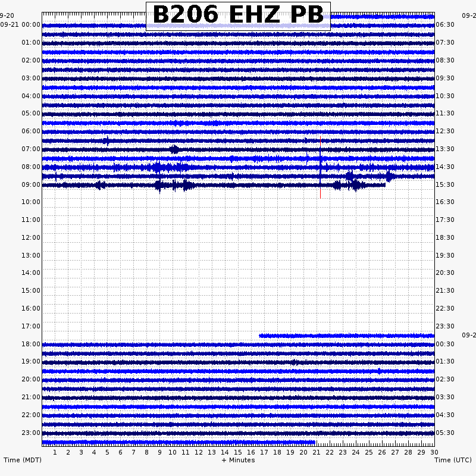Viewport: 476px width, 476px height.
Task: Click the 18:30 UTC time label
Action: coord(445,237)
